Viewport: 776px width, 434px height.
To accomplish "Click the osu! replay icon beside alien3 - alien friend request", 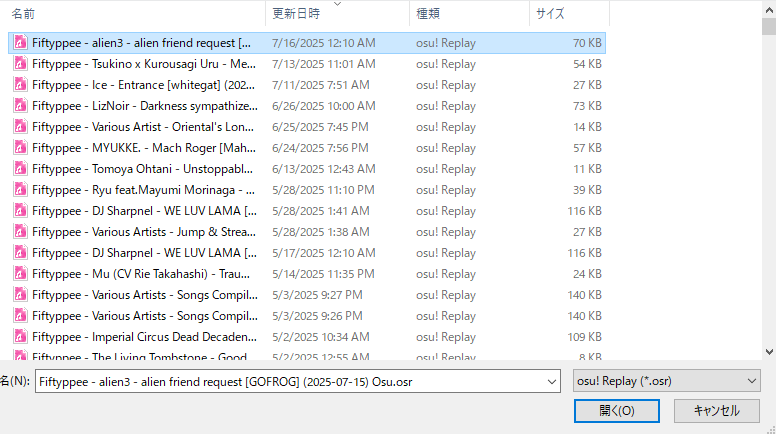I will (x=20, y=43).
